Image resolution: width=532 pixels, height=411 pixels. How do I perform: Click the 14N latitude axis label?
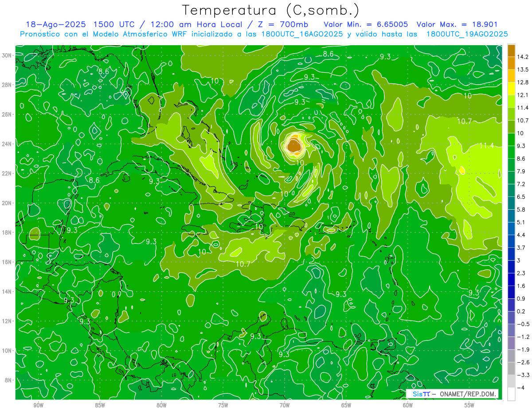[7, 291]
